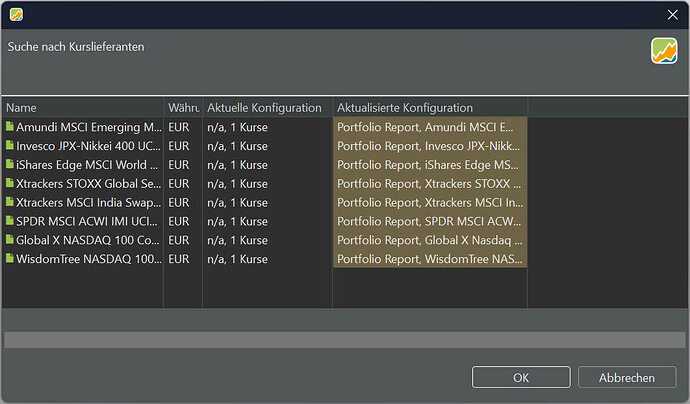Select the Xtrackers STOXX Global Se... name
This screenshot has height=404, width=690.
(88, 184)
